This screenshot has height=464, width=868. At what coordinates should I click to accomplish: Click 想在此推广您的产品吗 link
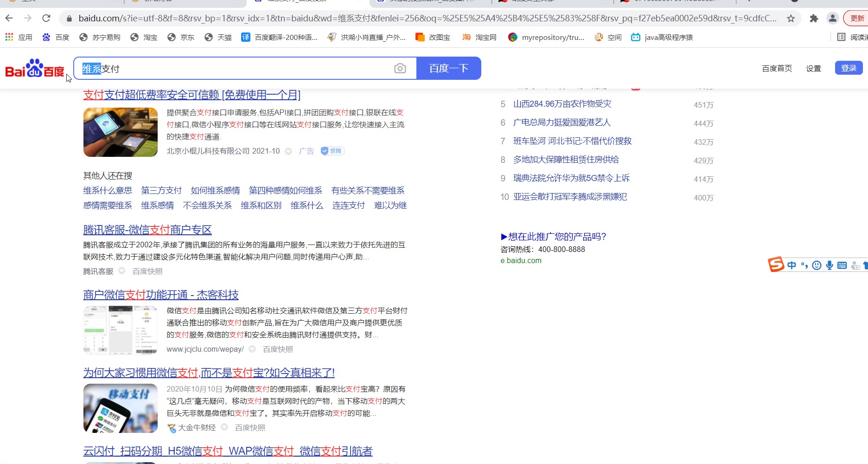553,237
